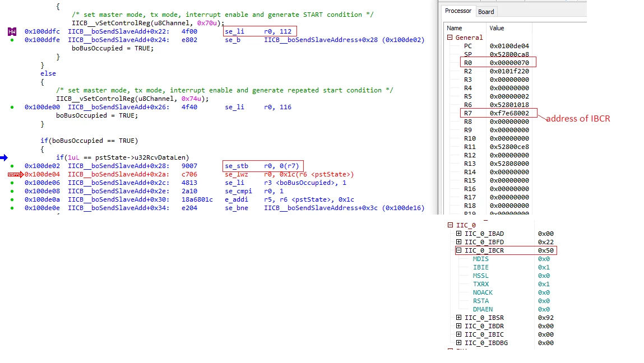Viewport: 644px width, 363px height.
Task: Select the R2 value 0x0101f220
Action: [x=509, y=71]
